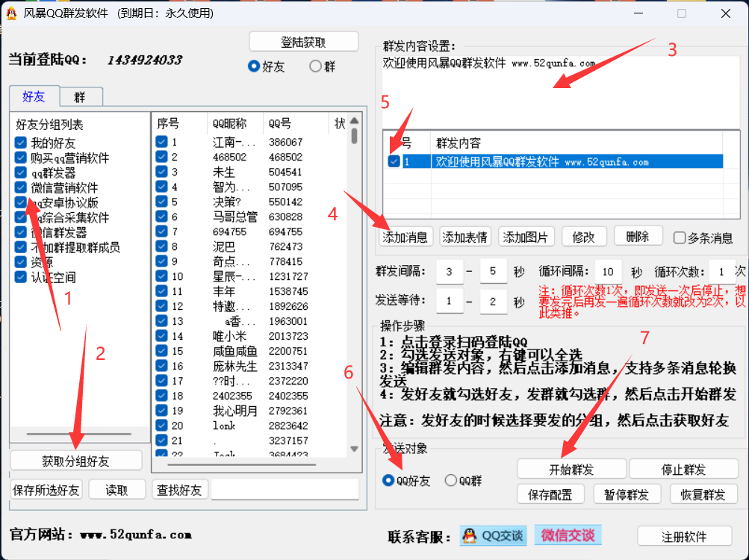Viewport: 749px width, 560px height.
Task: Toggle the 微信营销软件 group checkbox
Action: click(21, 187)
